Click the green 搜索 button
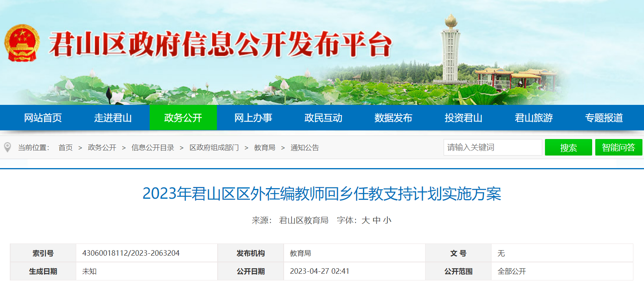 (x=569, y=147)
